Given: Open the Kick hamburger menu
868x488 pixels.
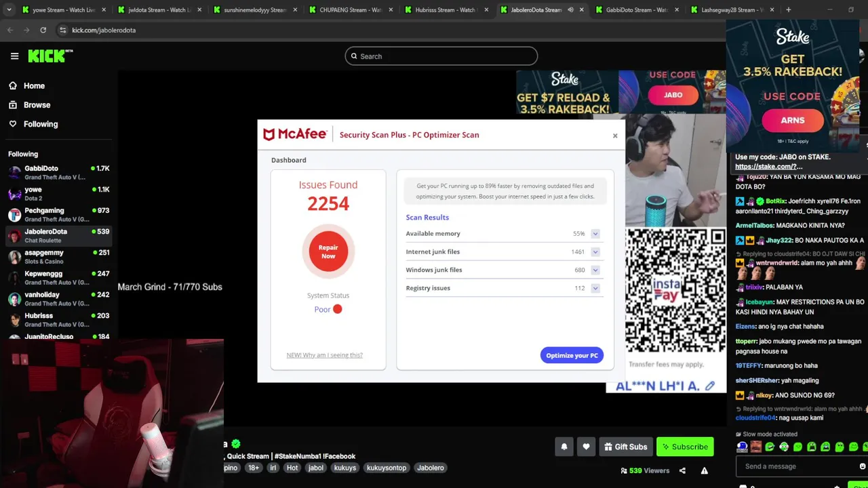Looking at the screenshot, I should 14,56.
